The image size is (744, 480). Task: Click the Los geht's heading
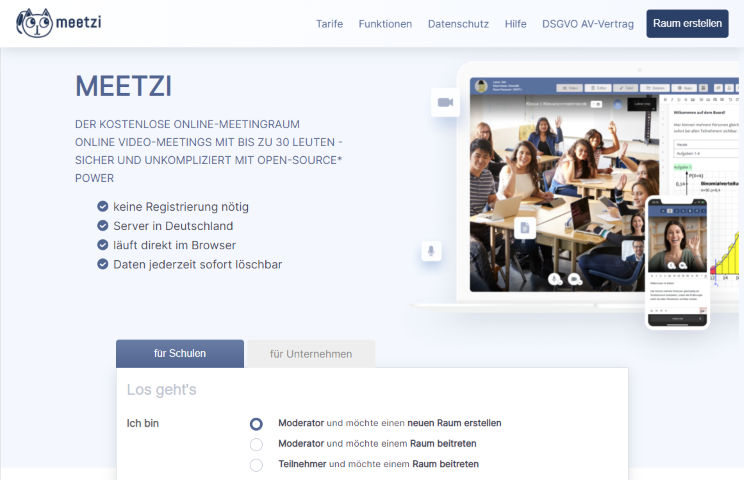tap(161, 389)
